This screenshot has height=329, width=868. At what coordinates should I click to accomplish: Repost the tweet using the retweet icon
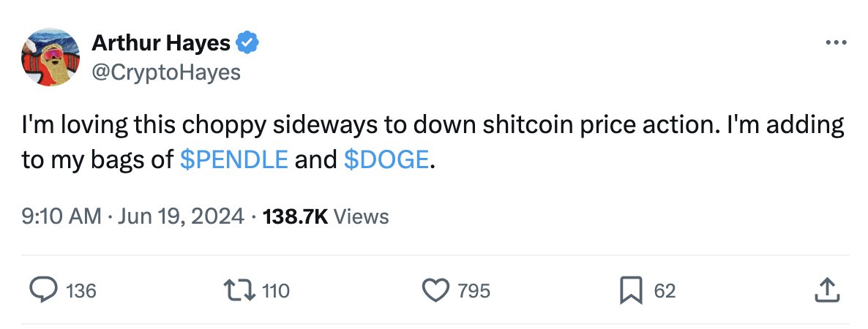pos(243,291)
